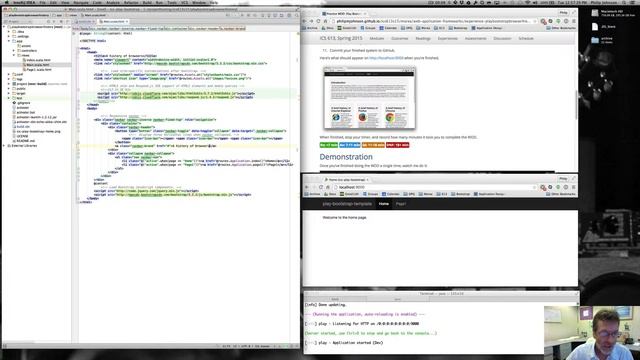Click localhost:9000 address bar in lower Chrome
Viewport: 640px width, 360px height.
435,187
